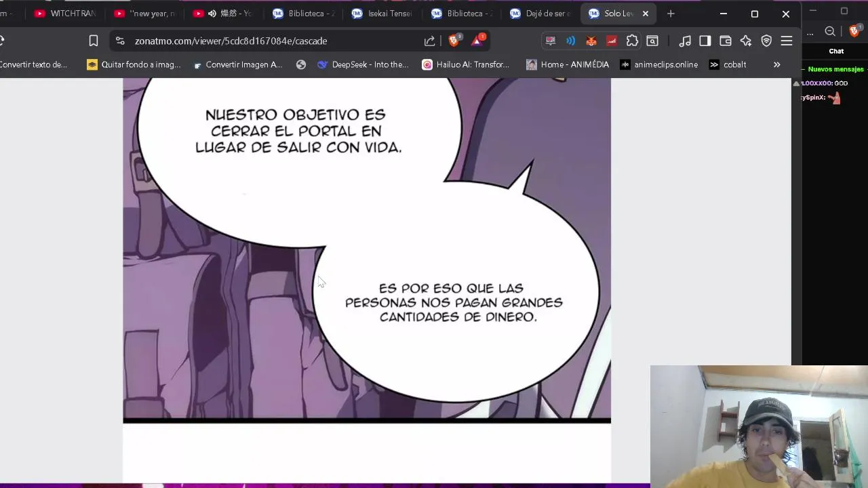Click the monitor-shaped extension icon
Screen dimensions: 868x488
(x=551, y=41)
